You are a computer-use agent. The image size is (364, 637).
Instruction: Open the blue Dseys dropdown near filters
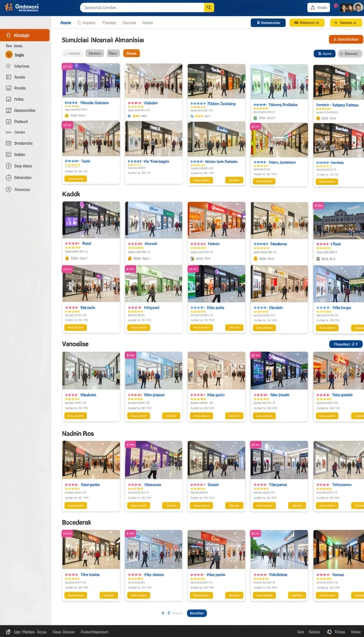(x=325, y=54)
